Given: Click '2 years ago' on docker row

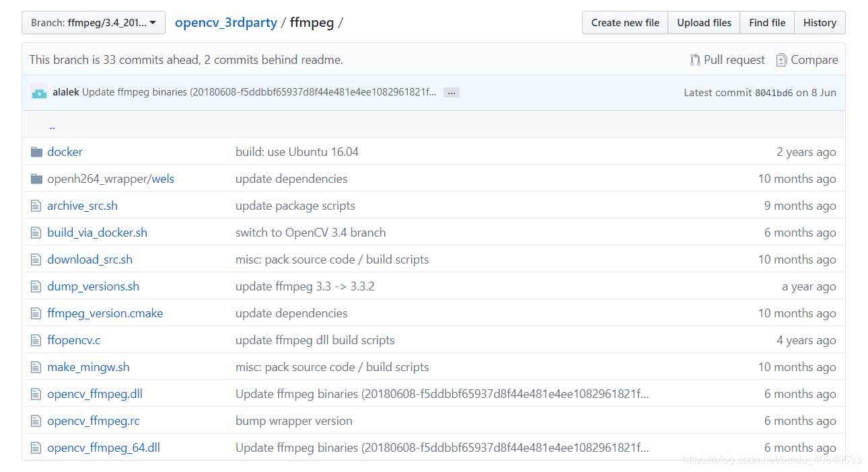Looking at the screenshot, I should tap(806, 152).
